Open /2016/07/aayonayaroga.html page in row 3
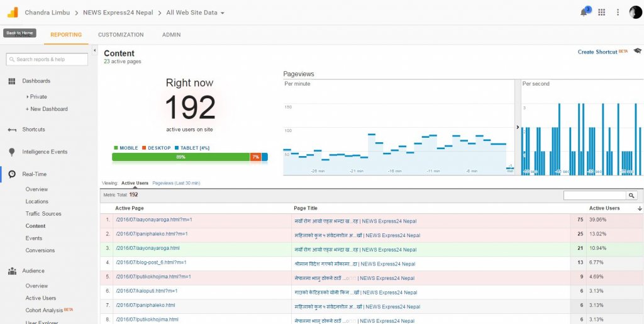This screenshot has width=644, height=324. click(147, 249)
